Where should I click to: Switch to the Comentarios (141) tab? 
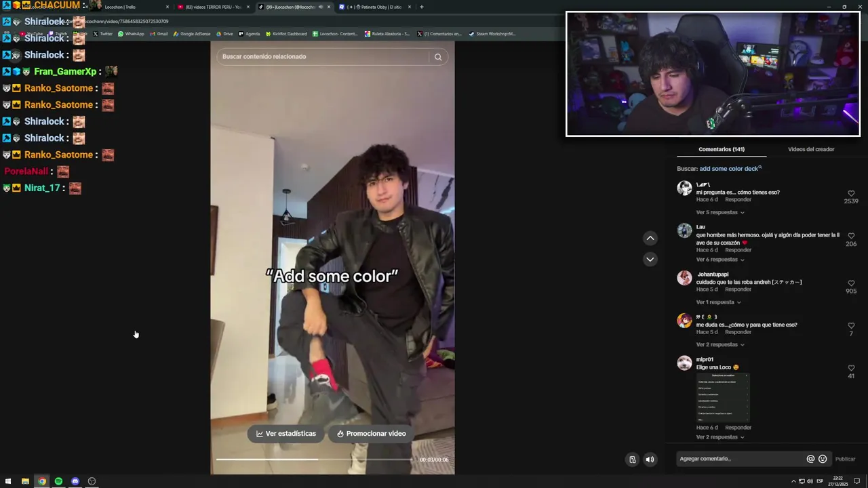(x=722, y=149)
